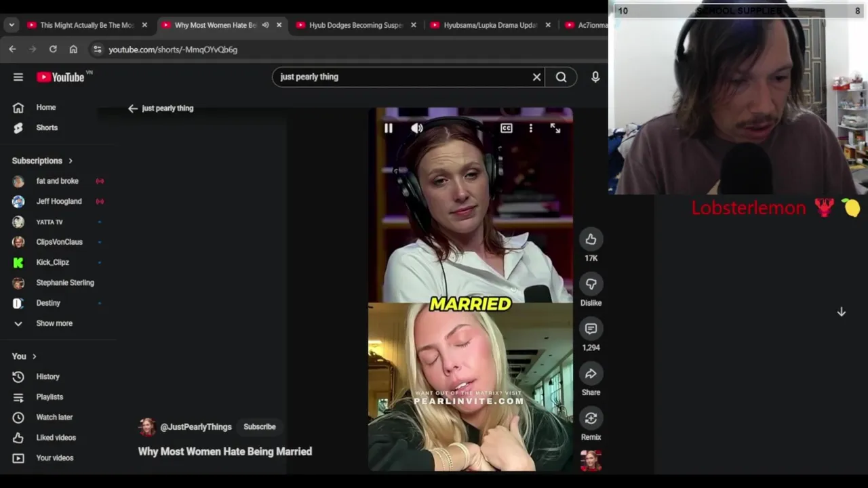Switch to Hyubsama/Lupka Drama Update tab
Image resolution: width=868 pixels, height=488 pixels.
pyautogui.click(x=490, y=25)
